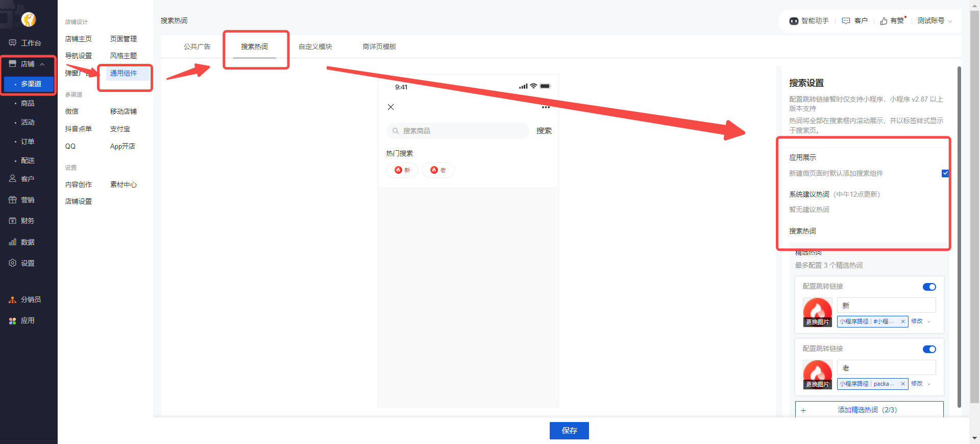Open the 工作台 workbench icon in sidebar

coord(13,43)
